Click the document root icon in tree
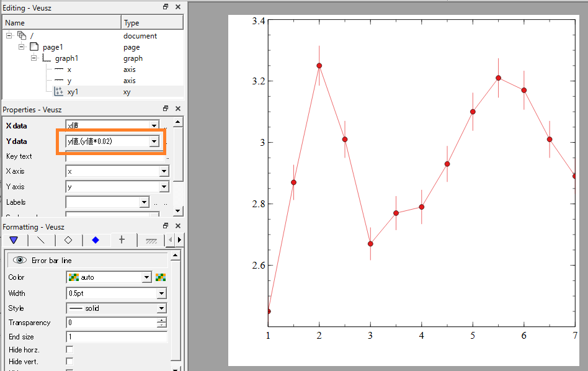 click(x=22, y=35)
